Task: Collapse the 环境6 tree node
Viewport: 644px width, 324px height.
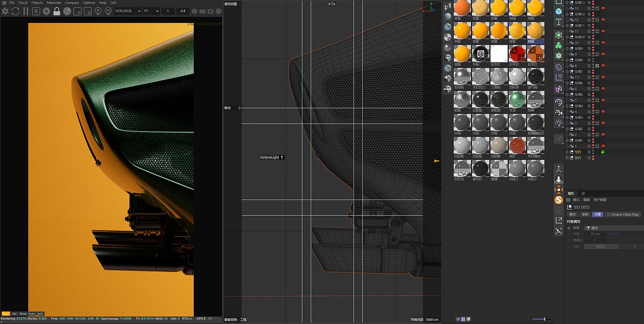Action: click(567, 83)
